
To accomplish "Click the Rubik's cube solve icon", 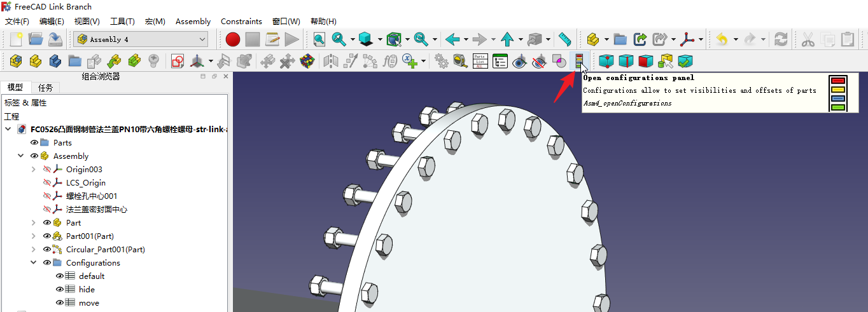I will pos(307,61).
